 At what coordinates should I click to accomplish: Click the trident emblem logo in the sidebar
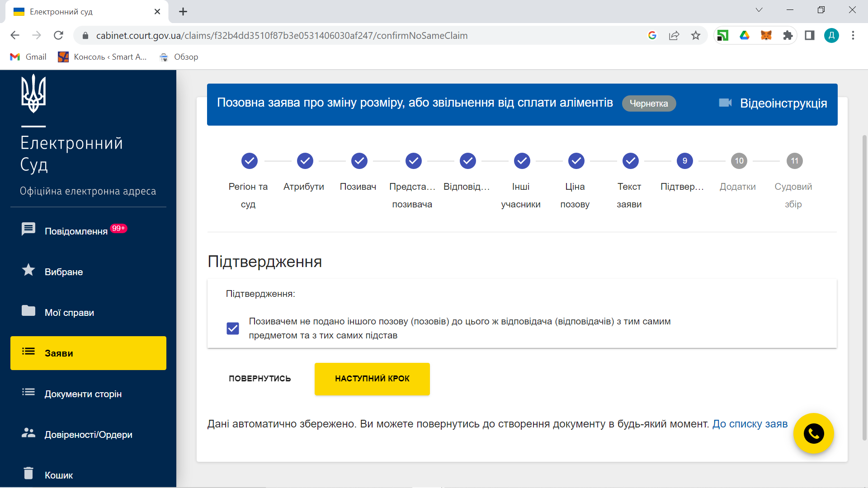(33, 94)
